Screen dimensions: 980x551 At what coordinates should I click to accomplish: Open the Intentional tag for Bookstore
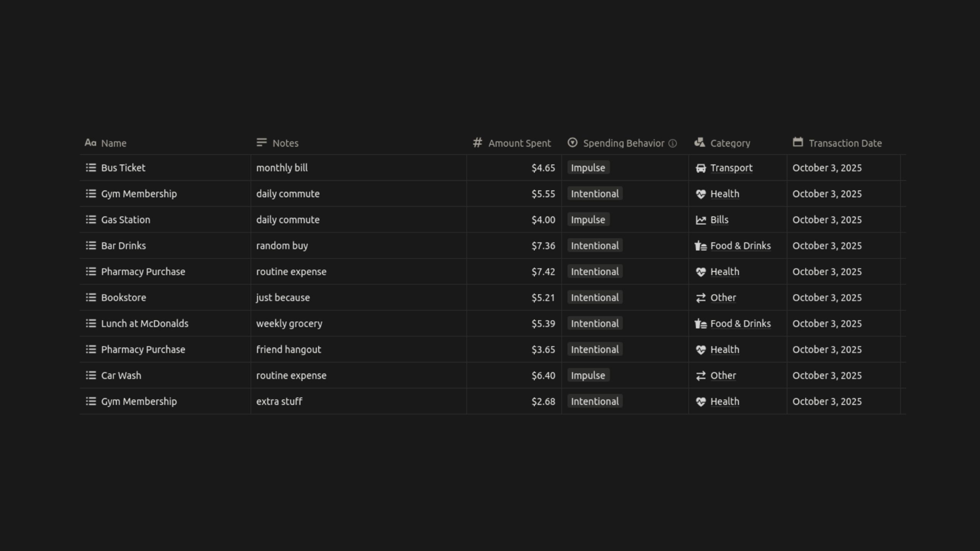pos(595,297)
